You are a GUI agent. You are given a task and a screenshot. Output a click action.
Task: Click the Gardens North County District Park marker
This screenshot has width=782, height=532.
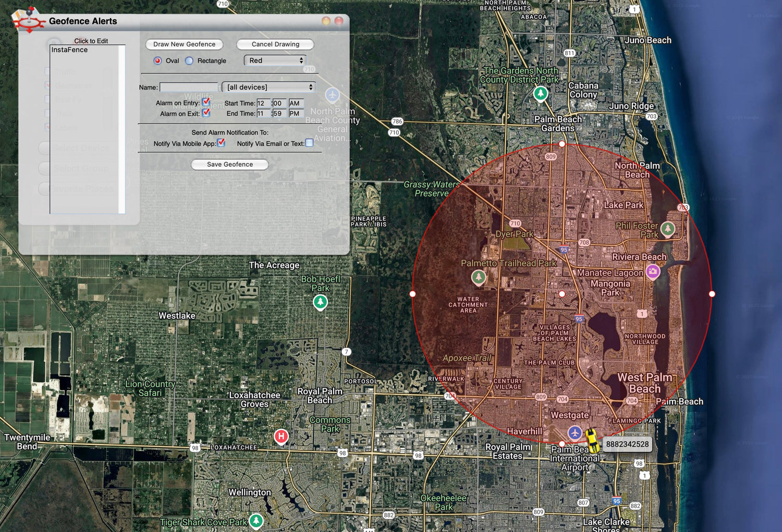pos(541,93)
